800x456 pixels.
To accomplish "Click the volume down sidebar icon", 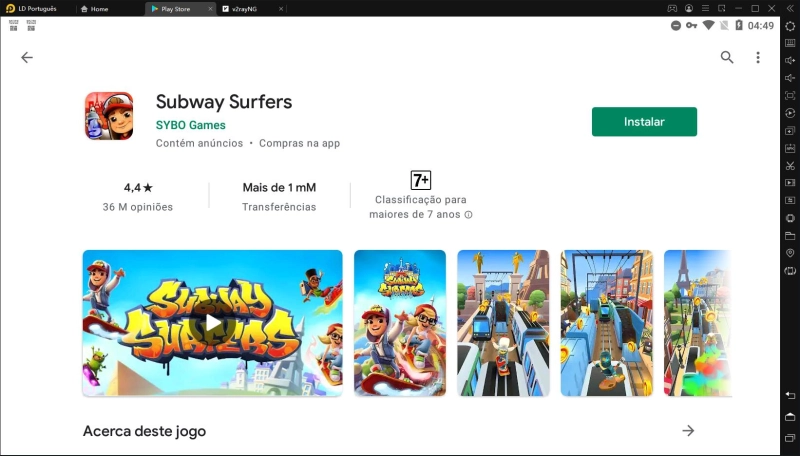I will (x=790, y=78).
